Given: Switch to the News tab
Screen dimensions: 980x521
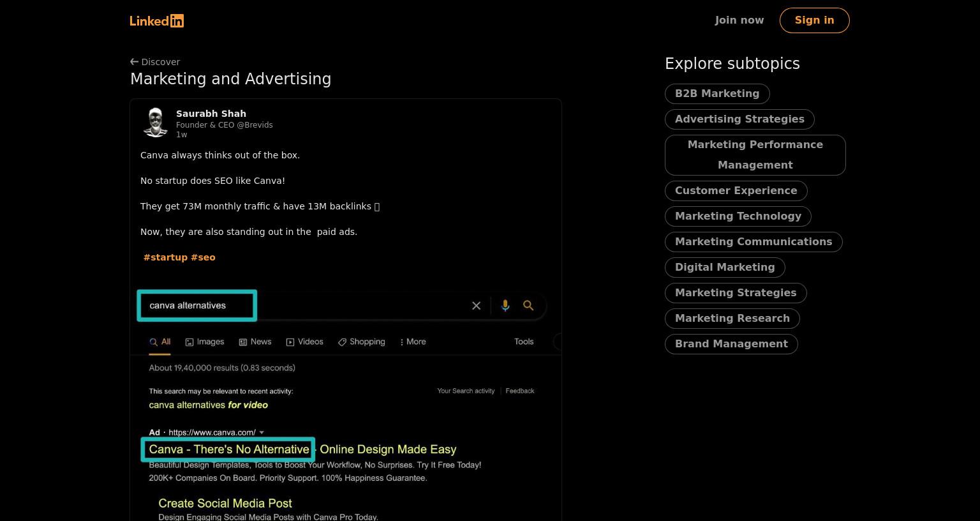Looking at the screenshot, I should point(255,342).
